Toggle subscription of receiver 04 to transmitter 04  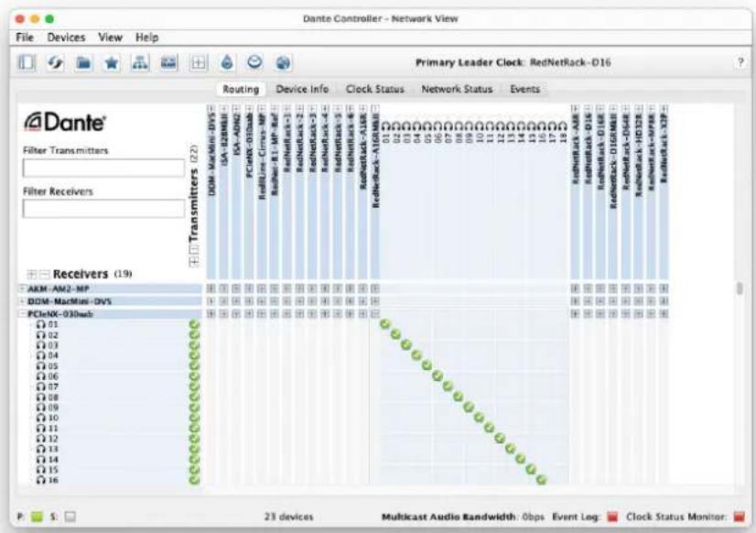pos(416,355)
